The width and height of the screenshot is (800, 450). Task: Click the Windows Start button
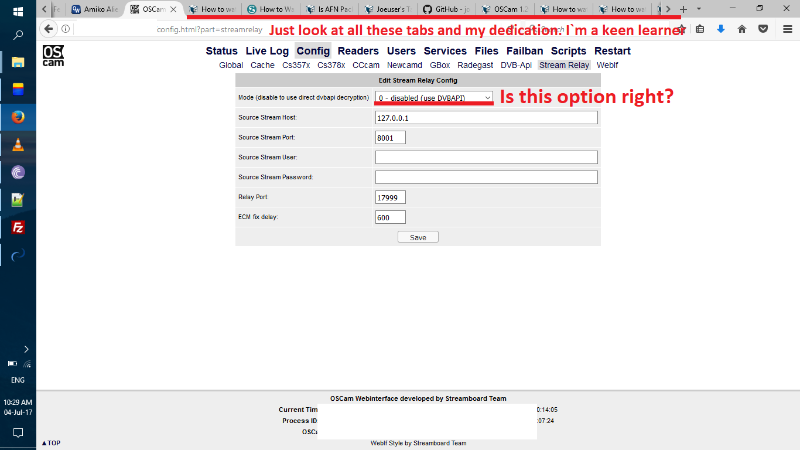coord(18,8)
